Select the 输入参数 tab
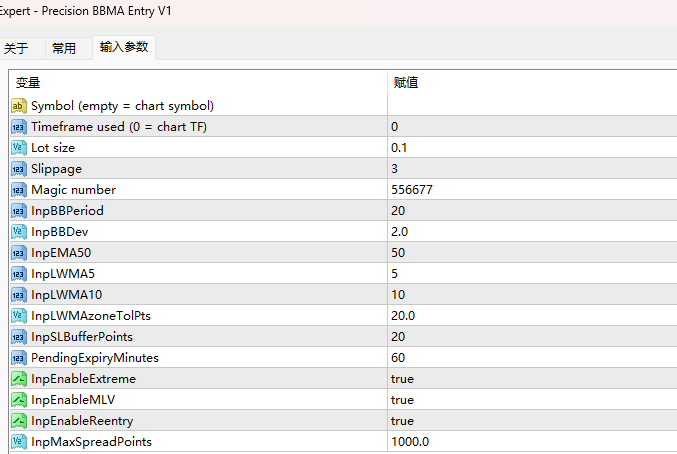Screen dimensions: 677x454 coord(124,47)
